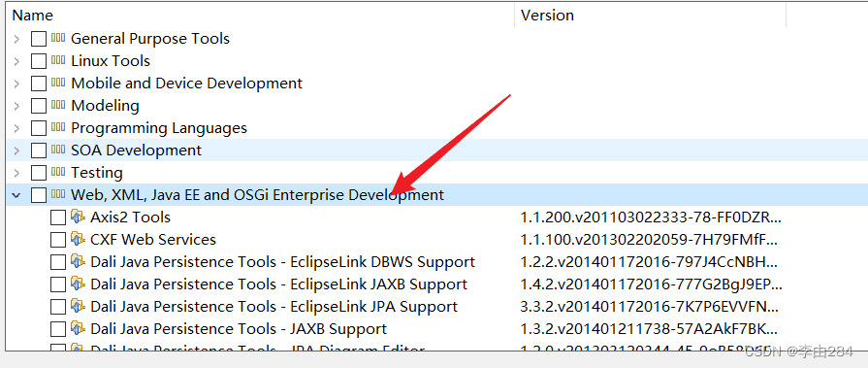Click the Web, XML, Java EE category icon
This screenshot has height=368, width=868.
point(58,194)
